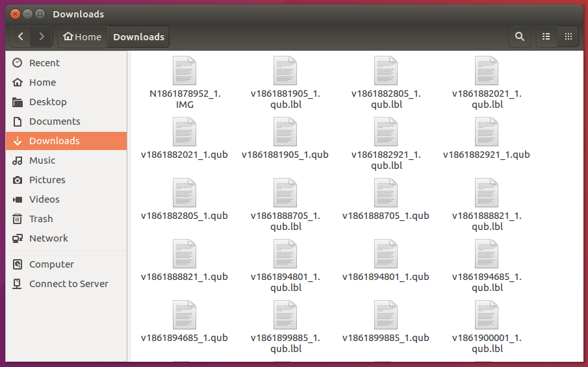
Task: Click the Home path breadcrumb
Action: 83,37
